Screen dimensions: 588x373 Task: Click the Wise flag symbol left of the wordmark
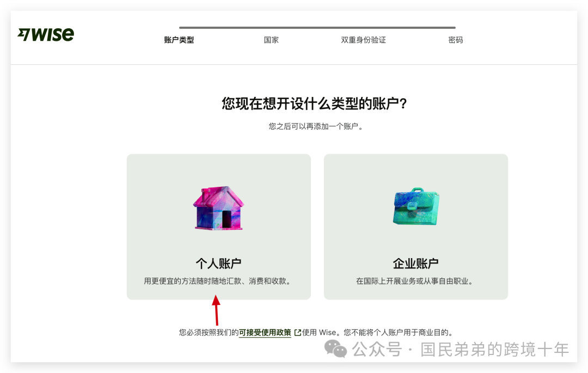click(x=24, y=33)
